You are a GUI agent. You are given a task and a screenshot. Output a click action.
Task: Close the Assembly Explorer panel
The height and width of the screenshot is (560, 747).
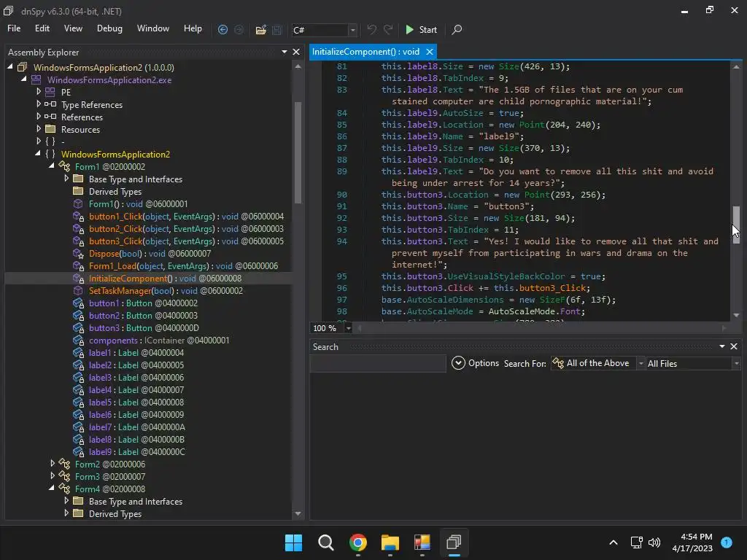coord(296,52)
